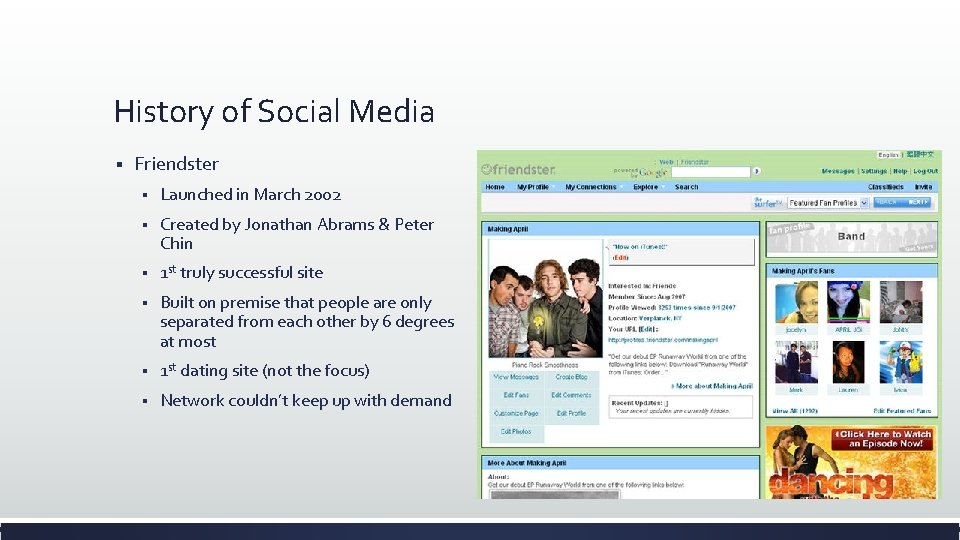This screenshot has width=960, height=540.
Task: Open the Featured Fan Profiles dropdown
Action: click(x=828, y=203)
